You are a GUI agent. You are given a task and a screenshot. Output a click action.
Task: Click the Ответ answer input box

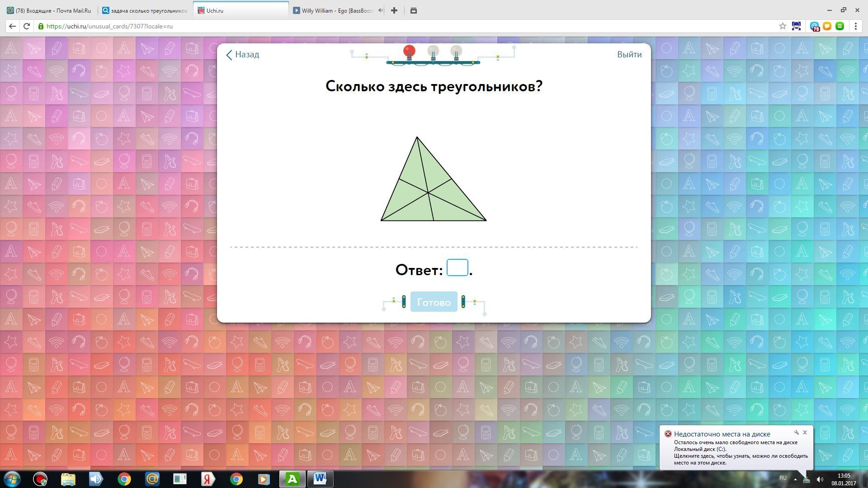pyautogui.click(x=457, y=267)
